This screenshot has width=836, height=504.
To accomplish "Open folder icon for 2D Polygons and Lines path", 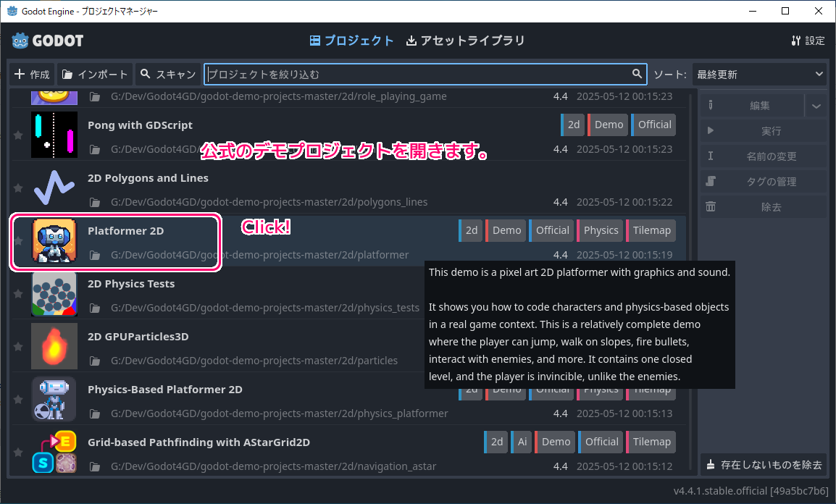I will (94, 202).
